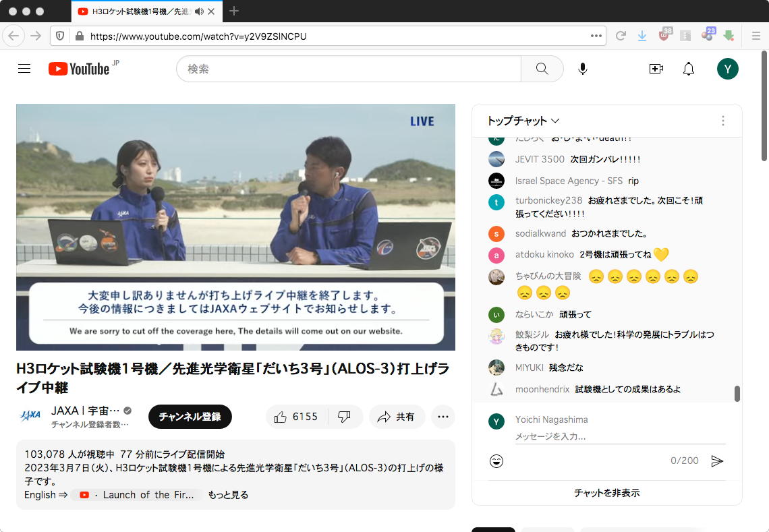Open the tracking protection shield icon

(x=60, y=36)
